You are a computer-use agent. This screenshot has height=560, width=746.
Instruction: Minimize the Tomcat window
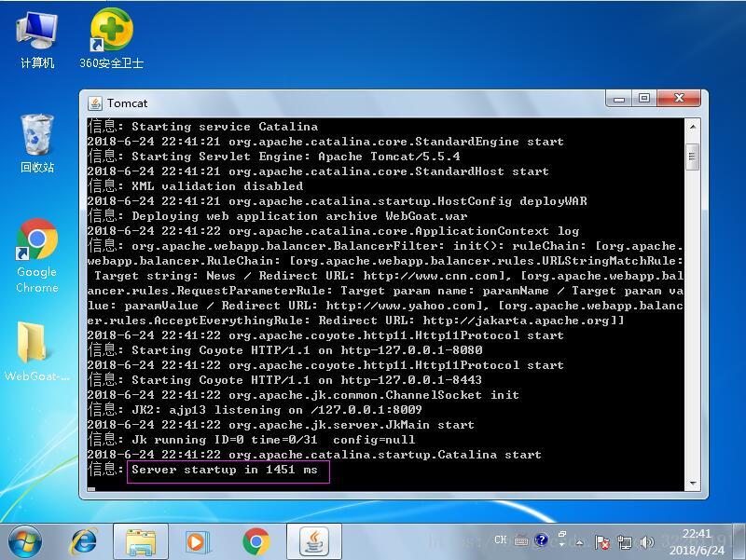click(x=619, y=99)
